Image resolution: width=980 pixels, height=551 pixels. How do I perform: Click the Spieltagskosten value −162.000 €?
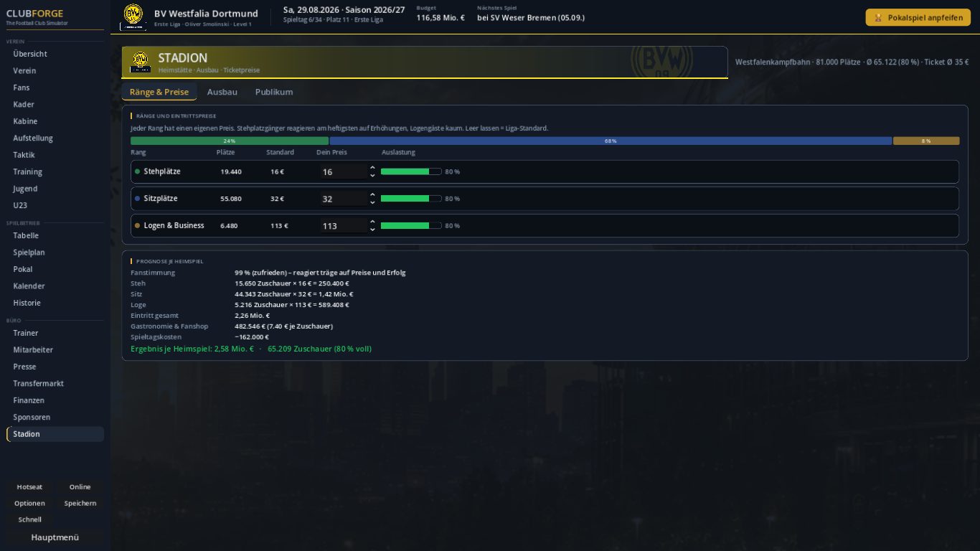[x=252, y=337]
